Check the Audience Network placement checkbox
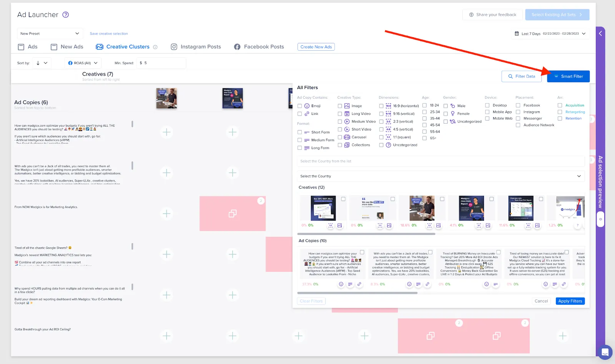Viewport: 615px width, 364px height. (x=518, y=125)
